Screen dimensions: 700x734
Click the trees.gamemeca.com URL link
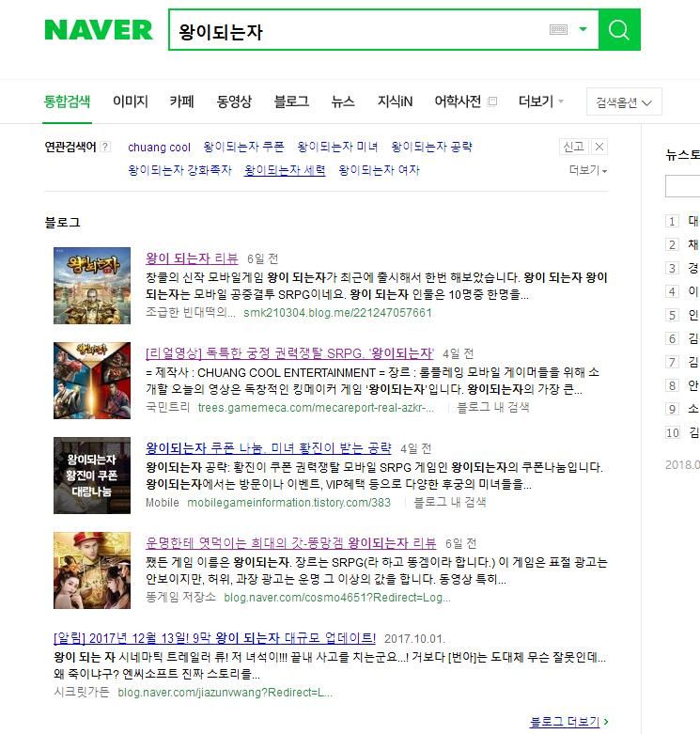(x=316, y=408)
